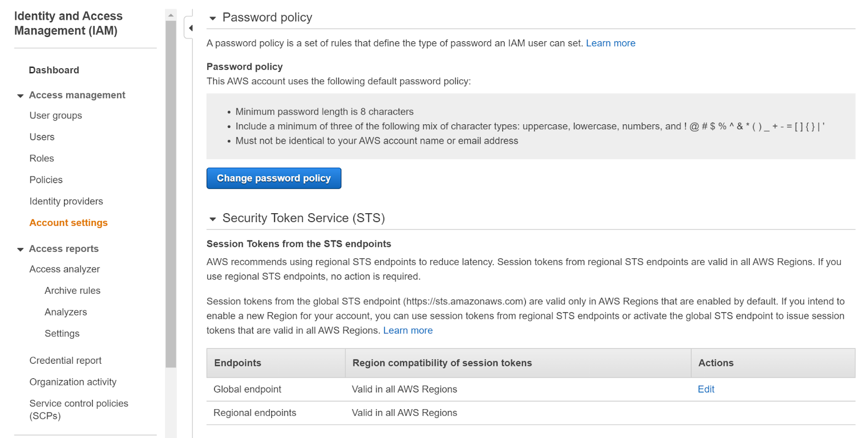
Task: Open Policies in the sidebar
Action: click(x=46, y=180)
